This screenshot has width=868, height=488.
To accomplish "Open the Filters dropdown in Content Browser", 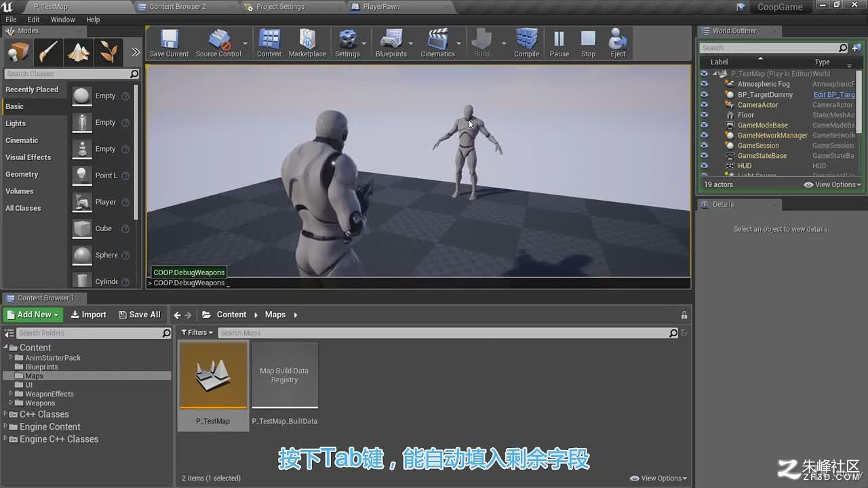I will (x=197, y=333).
